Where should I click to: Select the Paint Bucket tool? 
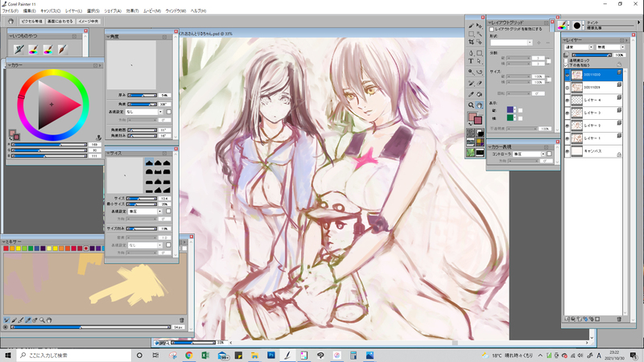click(x=479, y=94)
